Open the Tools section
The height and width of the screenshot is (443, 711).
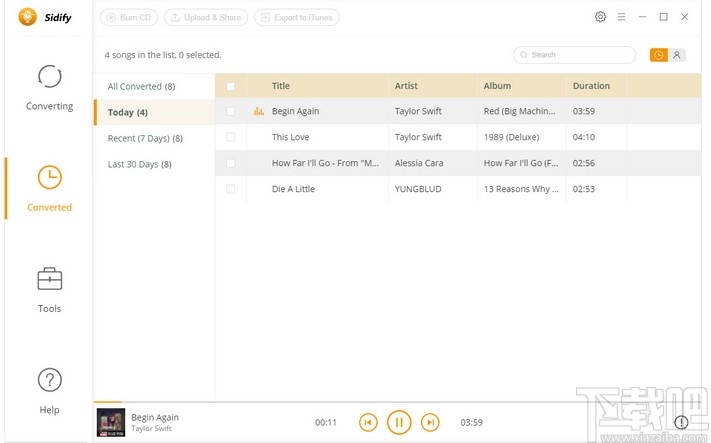pyautogui.click(x=49, y=290)
